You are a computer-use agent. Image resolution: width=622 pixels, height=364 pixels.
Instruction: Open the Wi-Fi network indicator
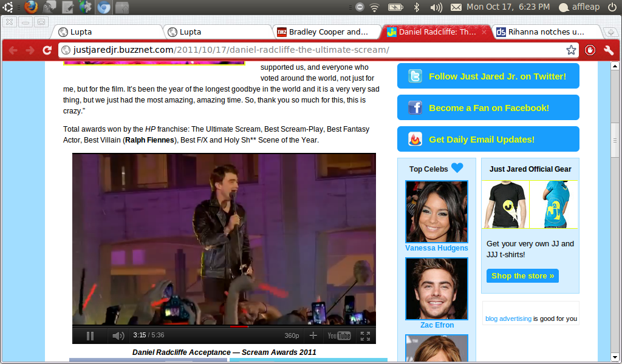tap(374, 7)
